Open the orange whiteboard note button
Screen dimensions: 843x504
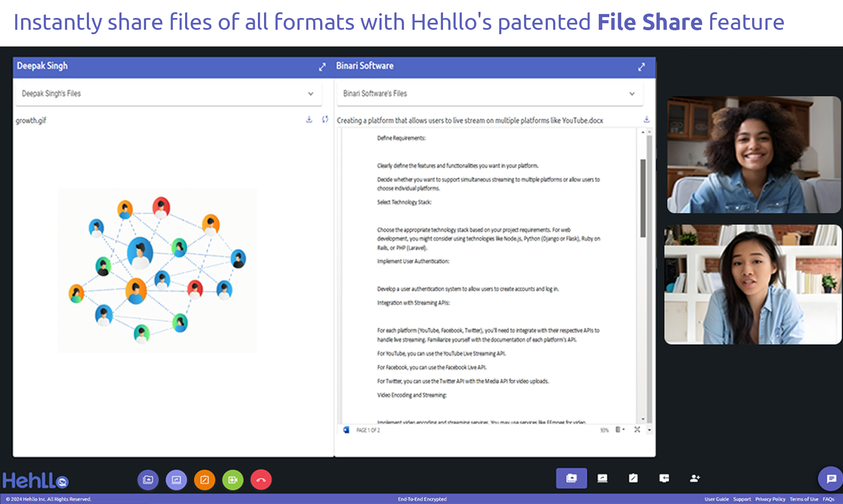click(x=205, y=479)
